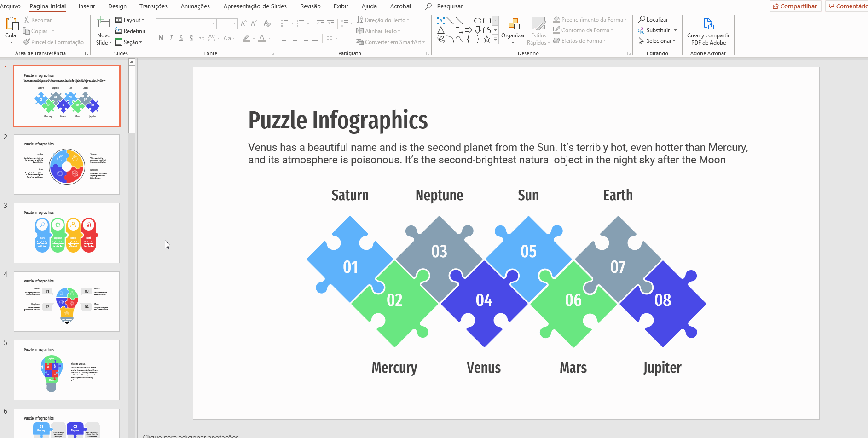Viewport: 868px width, 438px height.
Task: Click Redefinir to reset slide
Action: [x=130, y=31]
